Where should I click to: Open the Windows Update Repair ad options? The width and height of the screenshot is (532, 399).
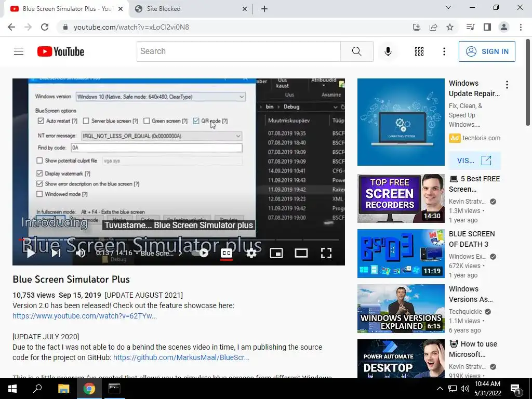507,85
